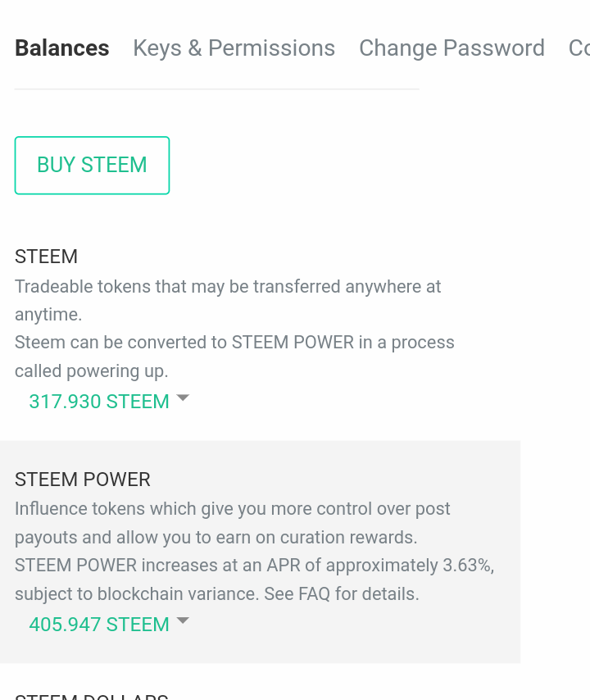Click the 'payouts and allow you to earn' line
The width and height of the screenshot is (590, 700).
click(x=216, y=538)
